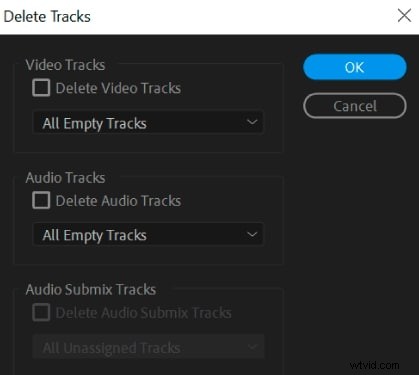Select the Audio Submix Tracks group heading
Screen dimensions: 419x375
coord(91,289)
